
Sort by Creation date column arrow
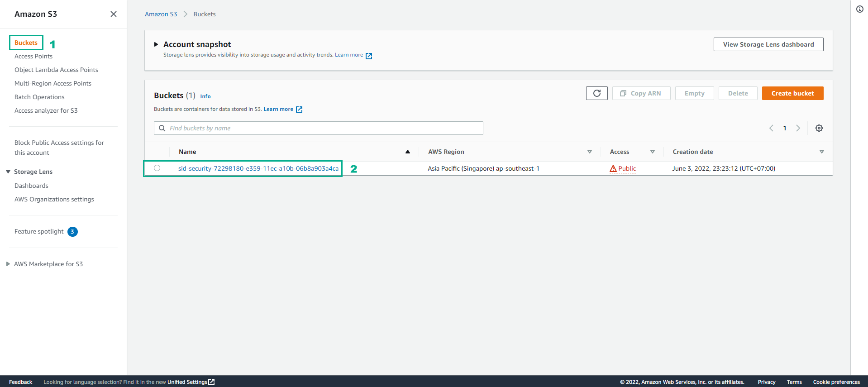tap(822, 152)
